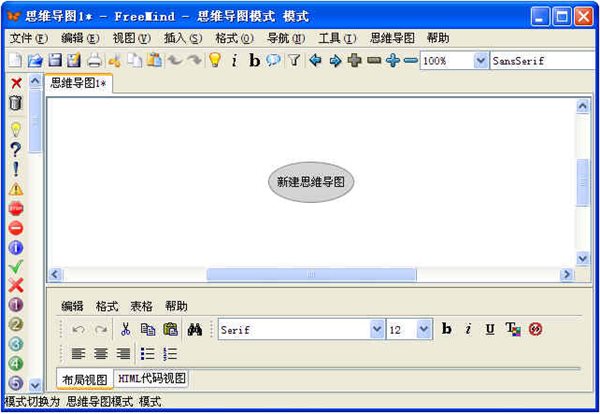Click the binoculars find icon in note editor
Screen dimensions: 600x414
pyautogui.click(x=195, y=329)
